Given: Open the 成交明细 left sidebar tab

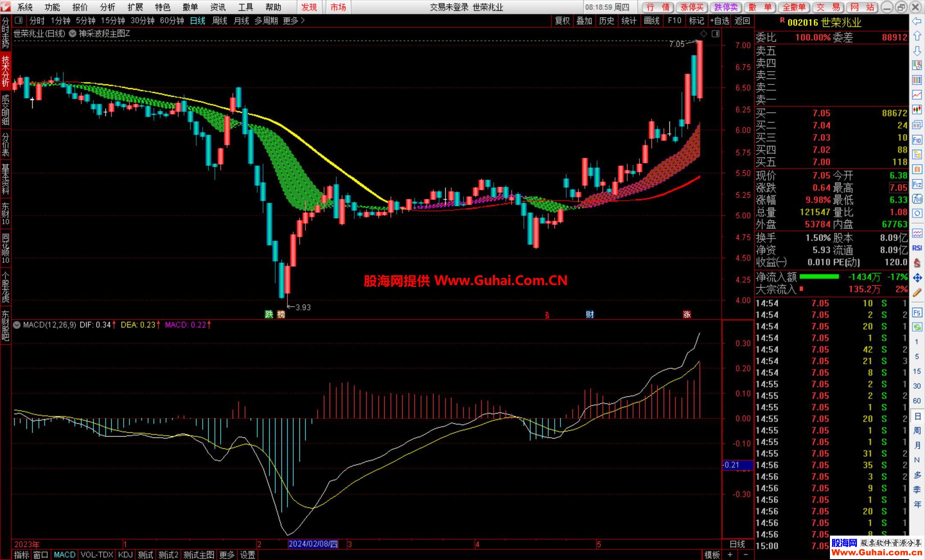Looking at the screenshot, I should pos(6,110).
